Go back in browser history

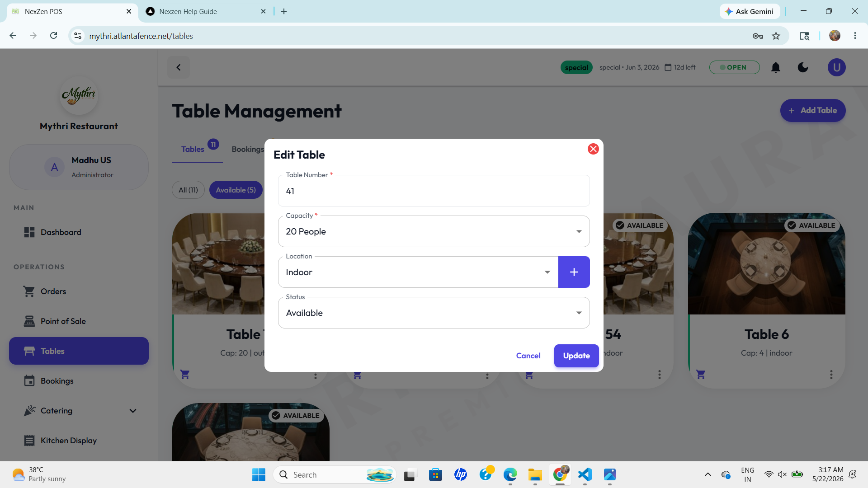point(13,36)
